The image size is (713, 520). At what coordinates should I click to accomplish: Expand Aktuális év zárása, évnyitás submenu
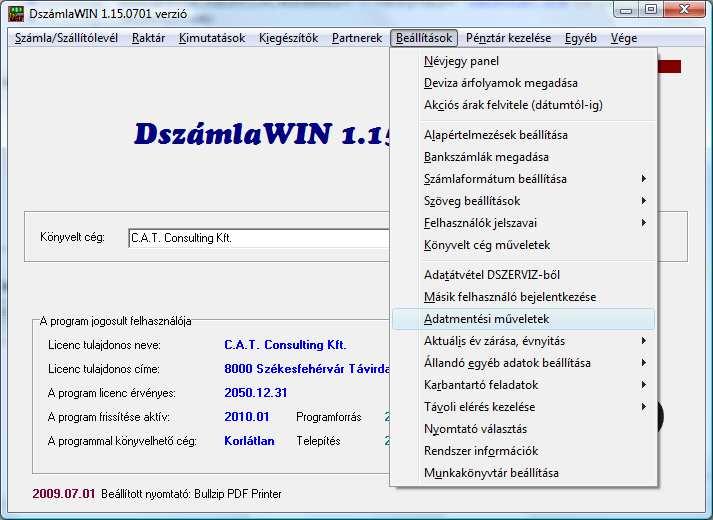tap(524, 341)
